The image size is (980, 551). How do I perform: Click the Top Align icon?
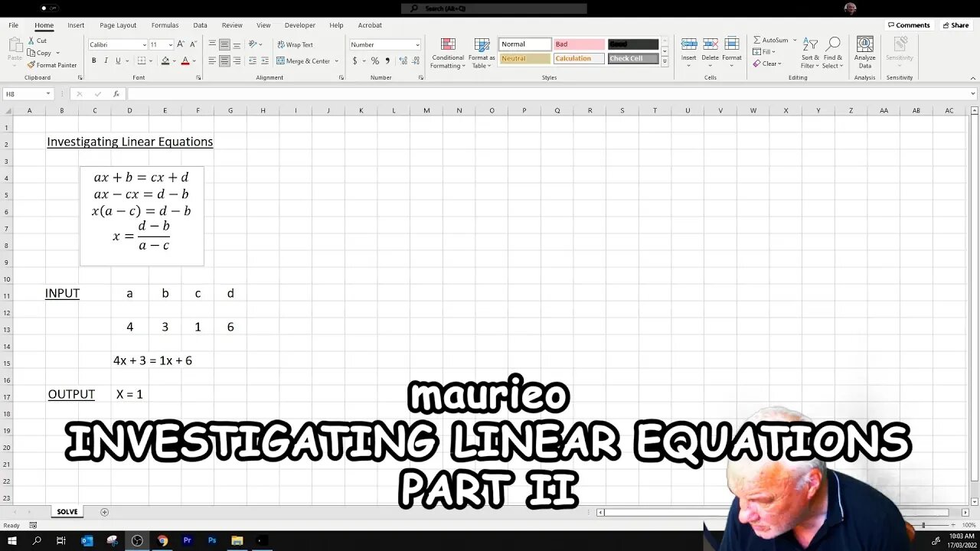[x=212, y=44]
